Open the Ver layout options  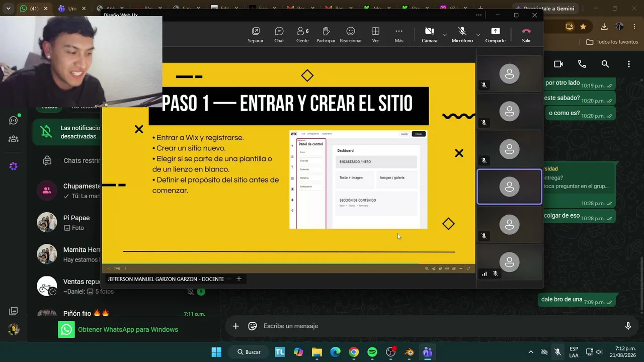[x=375, y=35]
